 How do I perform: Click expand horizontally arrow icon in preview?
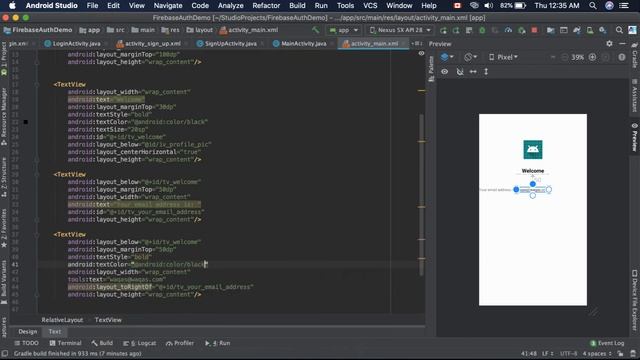pyautogui.click(x=473, y=71)
